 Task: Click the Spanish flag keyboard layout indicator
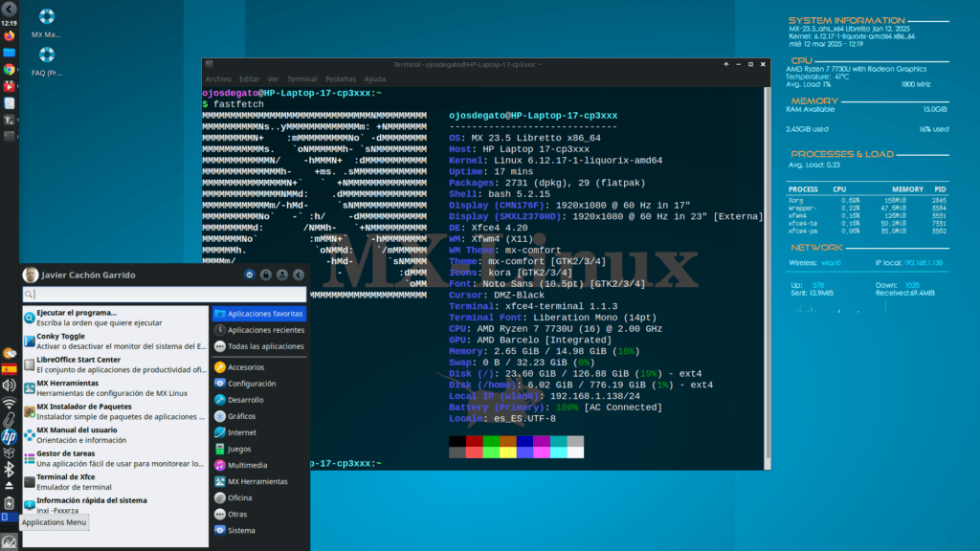9,369
